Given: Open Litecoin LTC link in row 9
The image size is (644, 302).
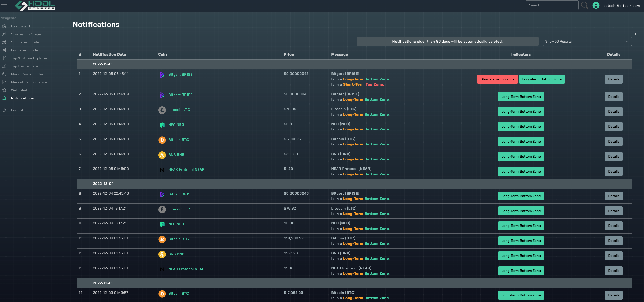Looking at the screenshot, I should point(179,209).
